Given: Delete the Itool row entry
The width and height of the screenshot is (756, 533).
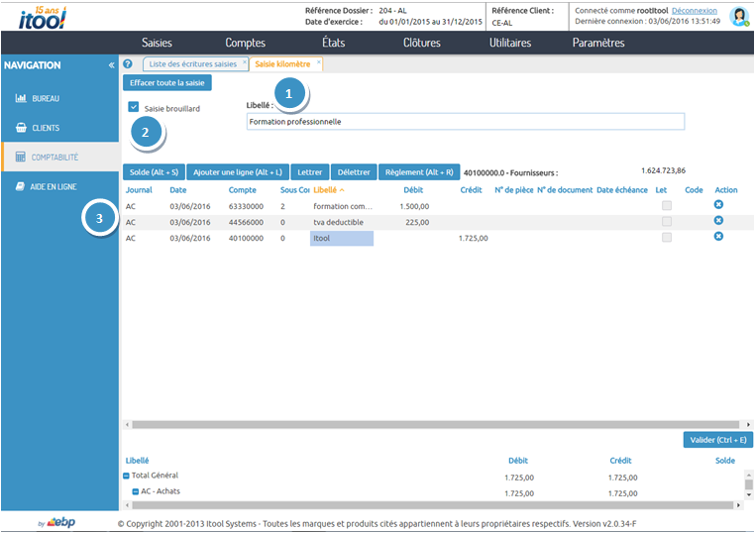Looking at the screenshot, I should (718, 237).
